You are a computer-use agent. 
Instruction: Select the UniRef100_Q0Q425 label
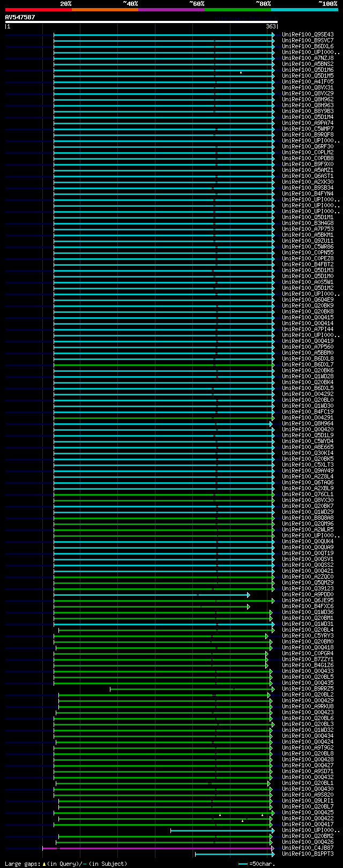(x=308, y=813)
